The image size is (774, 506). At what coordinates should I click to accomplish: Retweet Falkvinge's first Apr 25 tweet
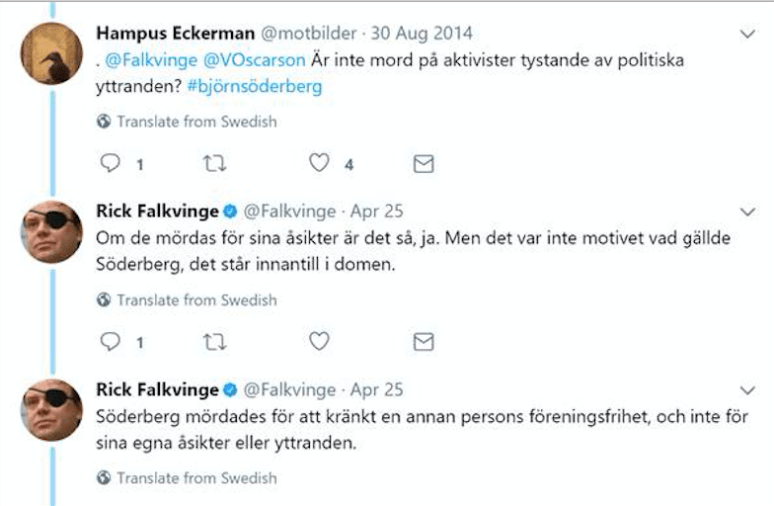point(213,343)
